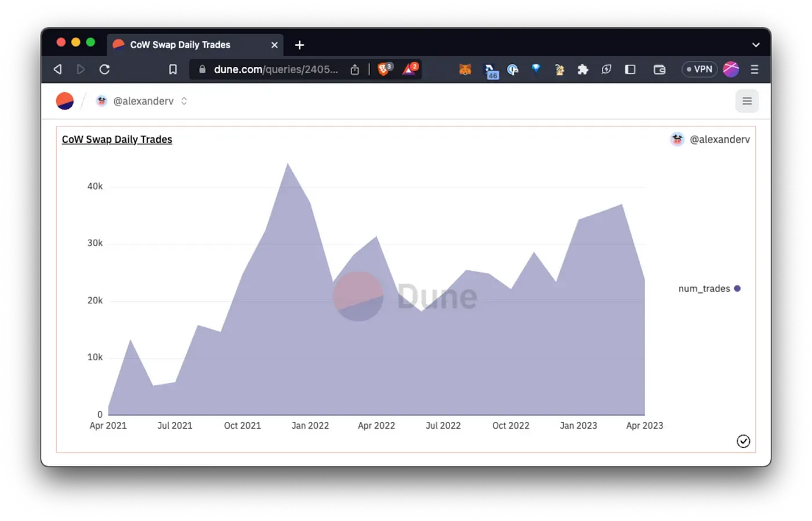
Task: Open the browser extensions puzzle icon
Action: point(582,69)
